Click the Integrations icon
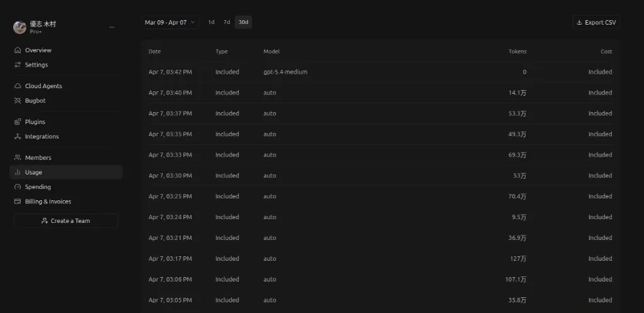 point(18,137)
